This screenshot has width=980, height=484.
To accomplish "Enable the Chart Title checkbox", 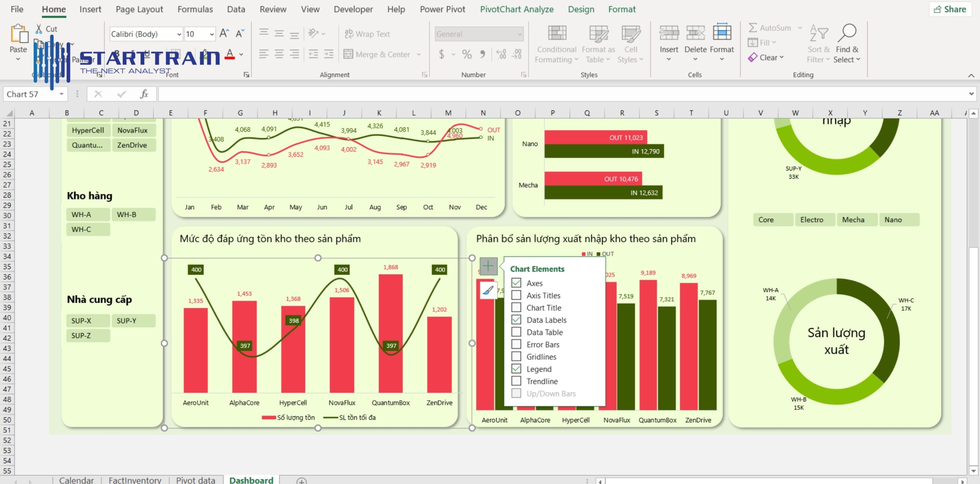I will coord(516,308).
